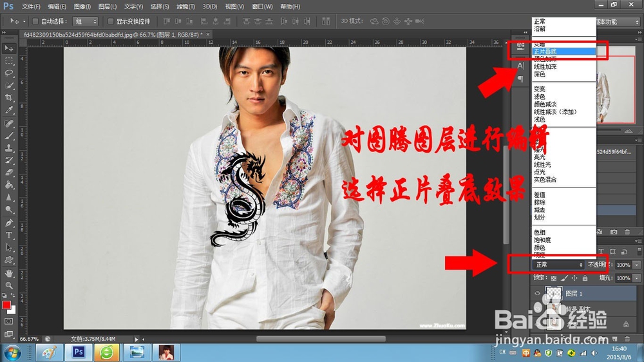Viewport: 644px width, 362px height.
Task: Click the horizontal canvas scrollbar
Action: (321, 339)
